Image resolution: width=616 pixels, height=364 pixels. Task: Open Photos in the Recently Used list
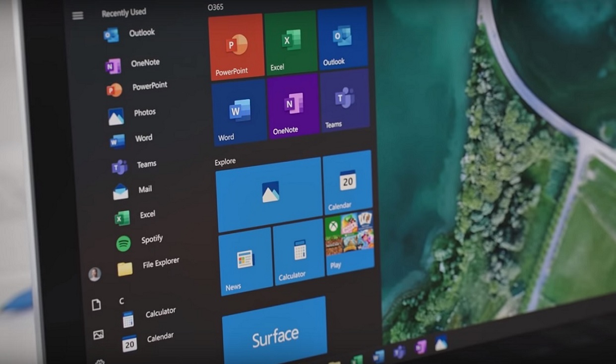pos(132,115)
